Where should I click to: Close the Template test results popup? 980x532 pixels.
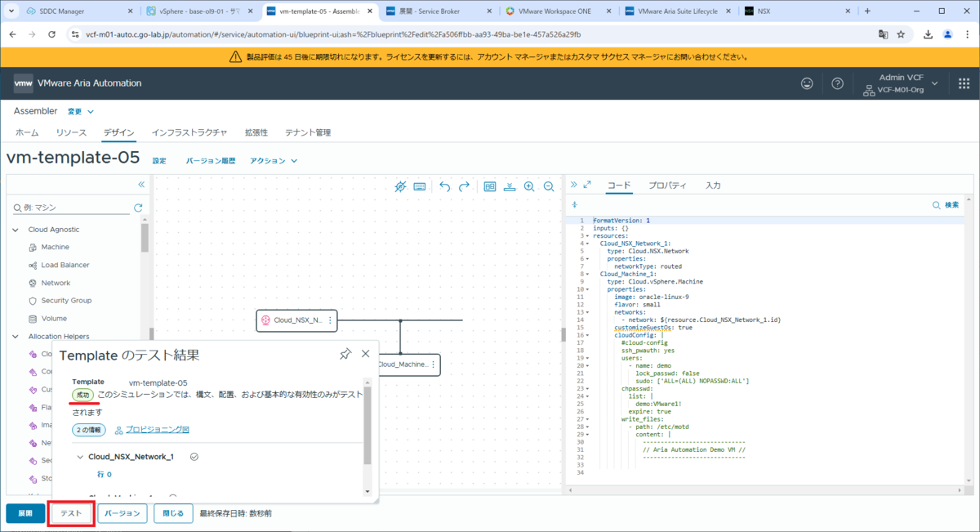pos(365,354)
